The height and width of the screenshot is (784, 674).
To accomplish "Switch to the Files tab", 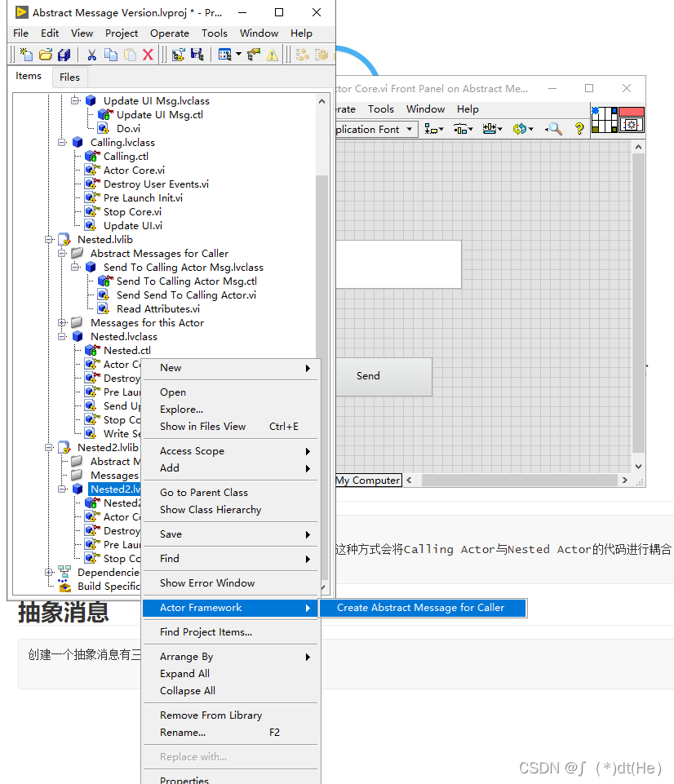I will point(69,77).
